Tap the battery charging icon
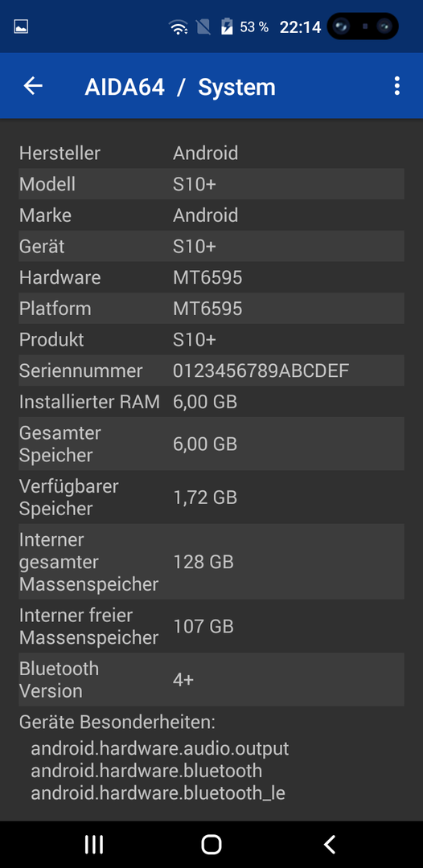The height and width of the screenshot is (868, 423). (x=227, y=27)
